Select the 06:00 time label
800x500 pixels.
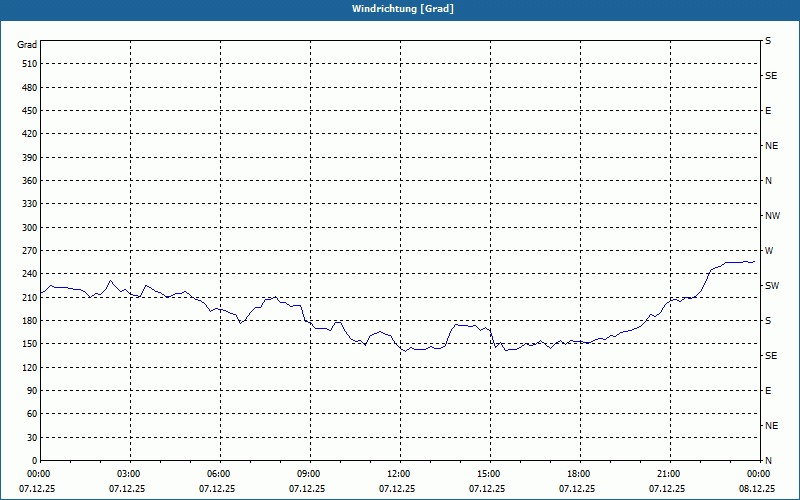pyautogui.click(x=220, y=474)
